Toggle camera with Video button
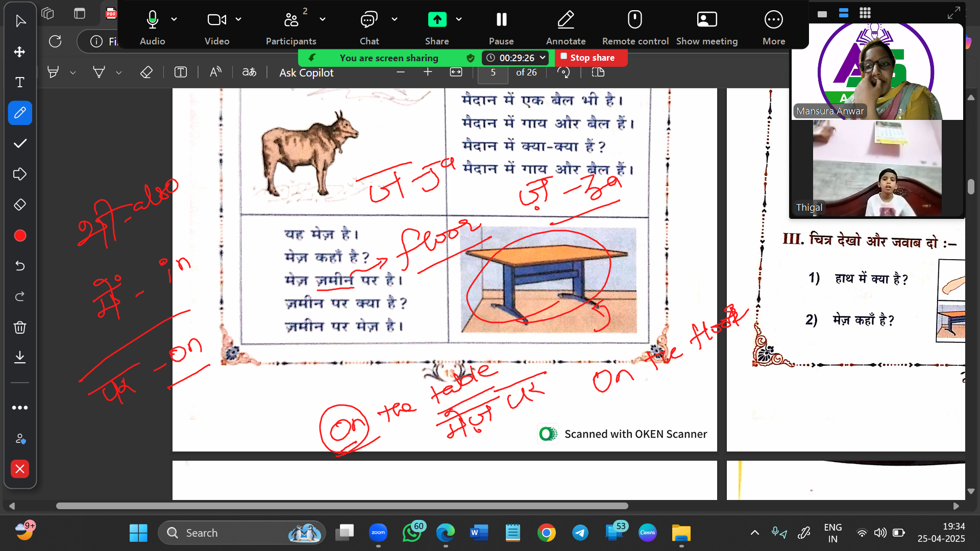 tap(216, 27)
